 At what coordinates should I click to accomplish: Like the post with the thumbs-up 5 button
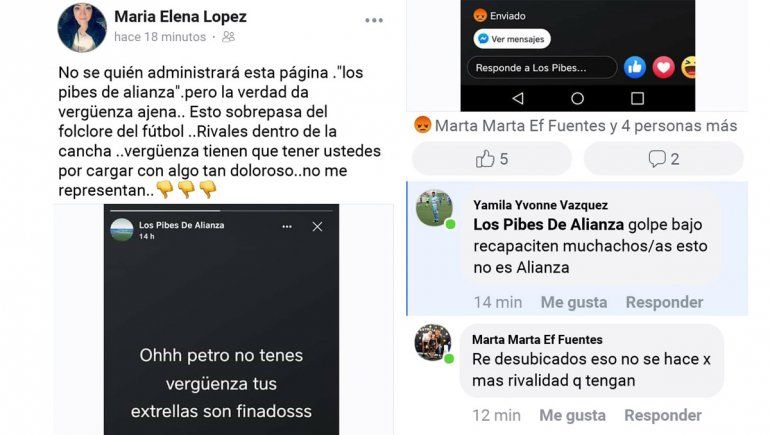[x=492, y=159]
